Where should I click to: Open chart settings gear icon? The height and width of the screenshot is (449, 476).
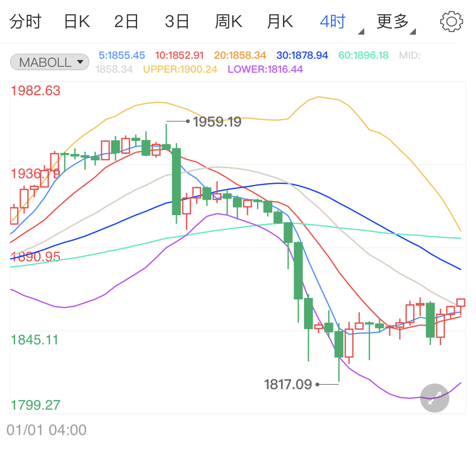tap(451, 22)
